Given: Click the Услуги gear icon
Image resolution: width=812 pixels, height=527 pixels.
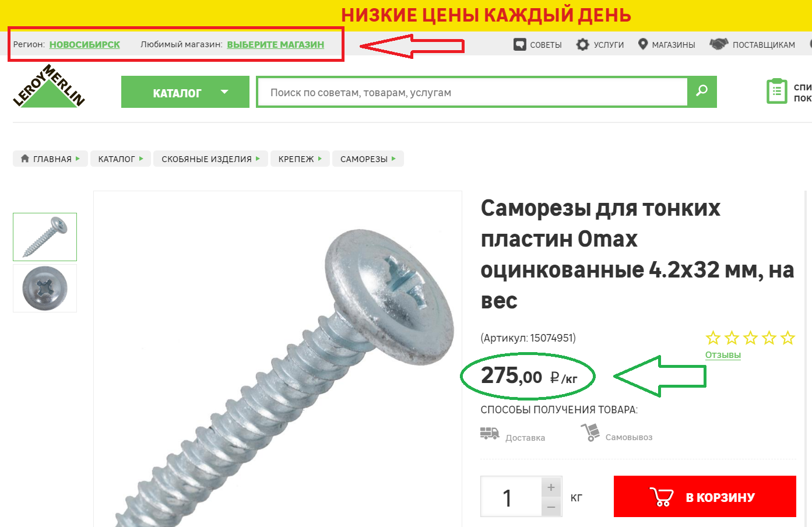Looking at the screenshot, I should [582, 44].
